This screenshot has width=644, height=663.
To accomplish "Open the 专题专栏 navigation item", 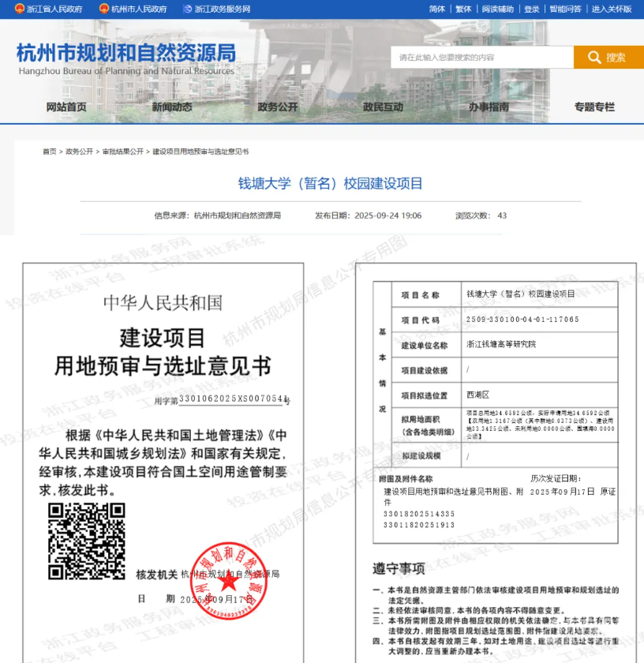I will pyautogui.click(x=594, y=107).
